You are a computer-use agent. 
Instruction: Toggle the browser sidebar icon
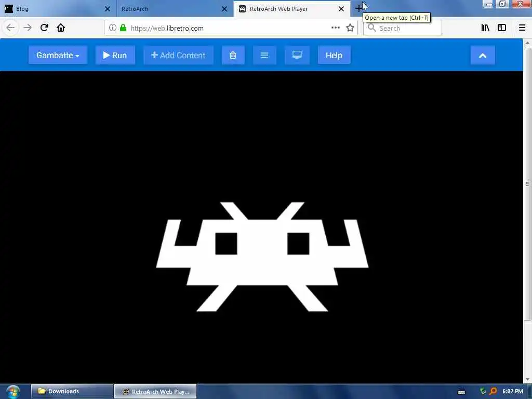502,28
